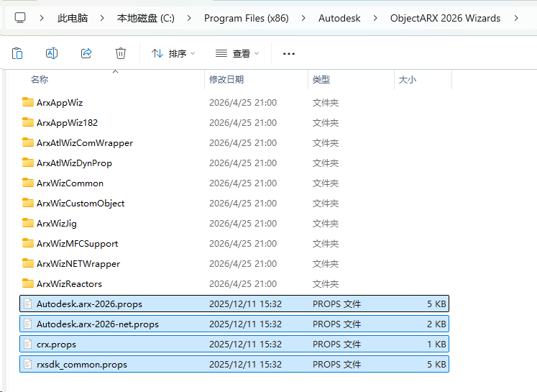Go to 本地磁盘 (C:) in breadcrumb
Screen dimensions: 537x392
145,18
